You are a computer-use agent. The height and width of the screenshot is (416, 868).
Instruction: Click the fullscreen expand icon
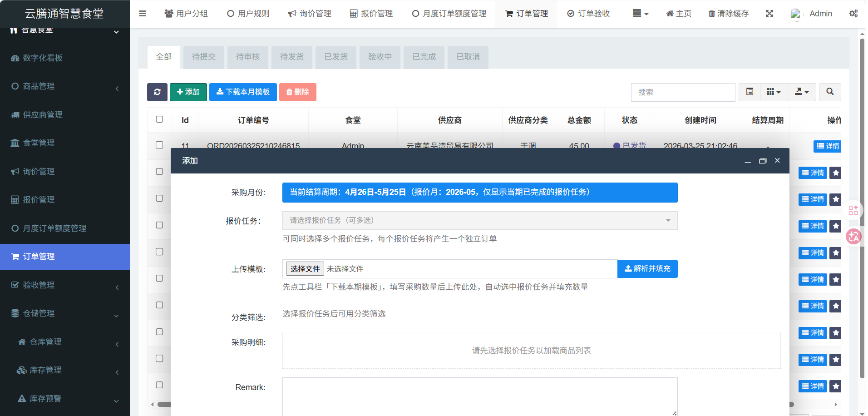tap(769, 14)
